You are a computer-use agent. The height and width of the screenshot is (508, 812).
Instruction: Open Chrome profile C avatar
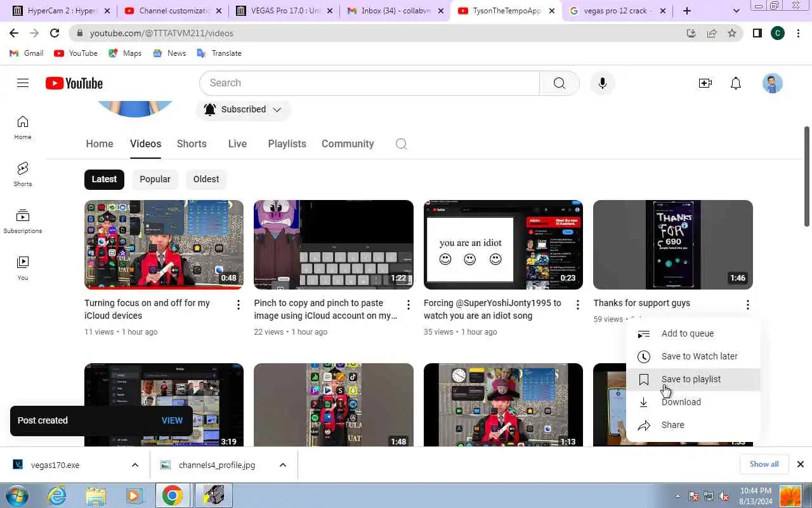[778, 33]
